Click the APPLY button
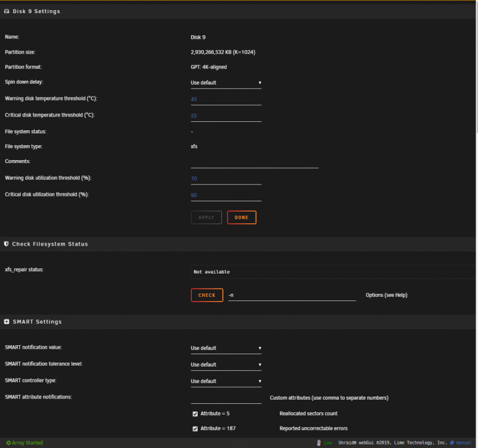This screenshot has height=448, width=478. pyautogui.click(x=206, y=217)
